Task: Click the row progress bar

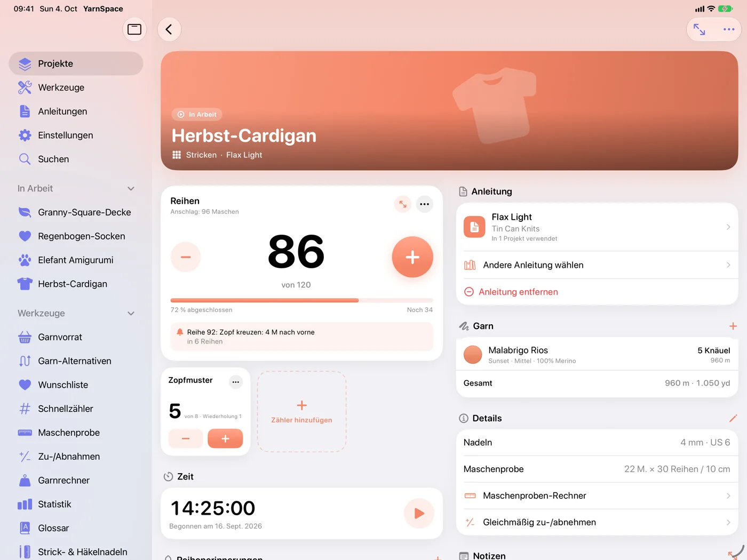Action: [301, 300]
